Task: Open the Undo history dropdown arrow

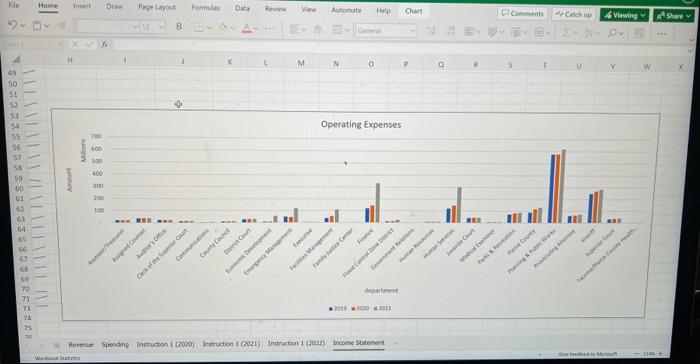Action: click(x=22, y=26)
